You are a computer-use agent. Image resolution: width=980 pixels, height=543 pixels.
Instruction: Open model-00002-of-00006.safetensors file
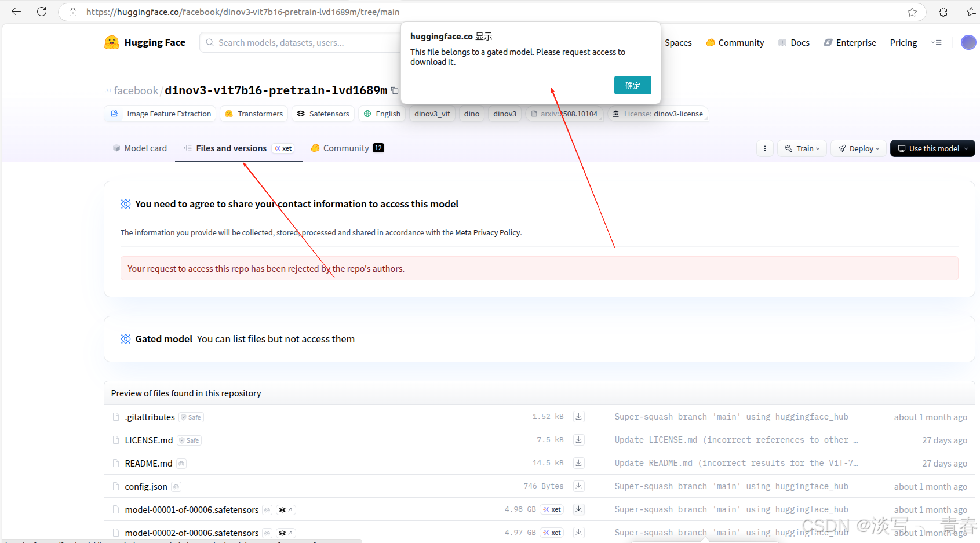pyautogui.click(x=192, y=533)
